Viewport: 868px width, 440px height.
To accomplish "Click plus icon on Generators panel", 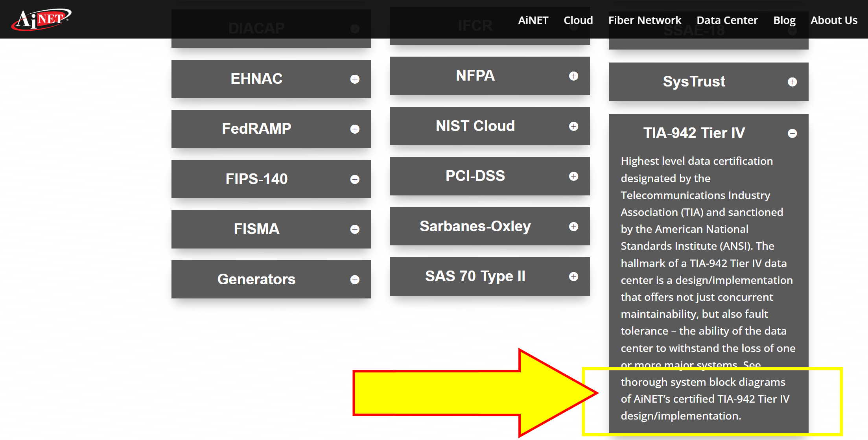I will pyautogui.click(x=355, y=280).
